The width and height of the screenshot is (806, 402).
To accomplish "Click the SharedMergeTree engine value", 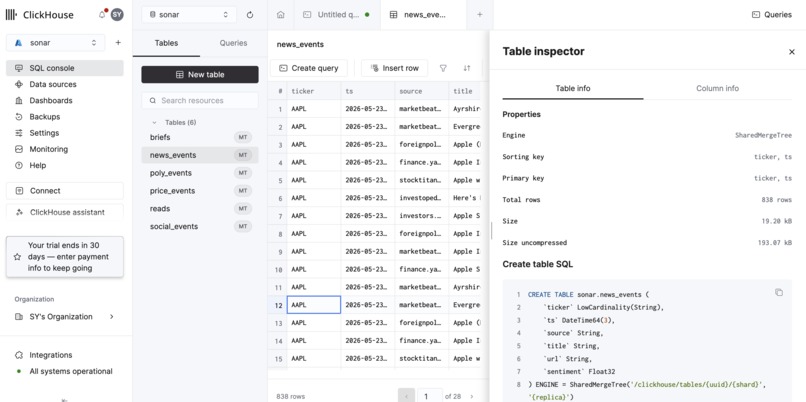I will [763, 135].
